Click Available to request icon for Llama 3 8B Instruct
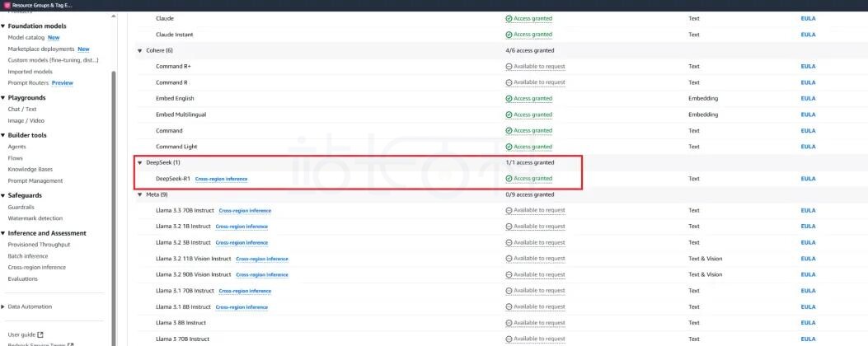The height and width of the screenshot is (346, 868). click(509, 323)
